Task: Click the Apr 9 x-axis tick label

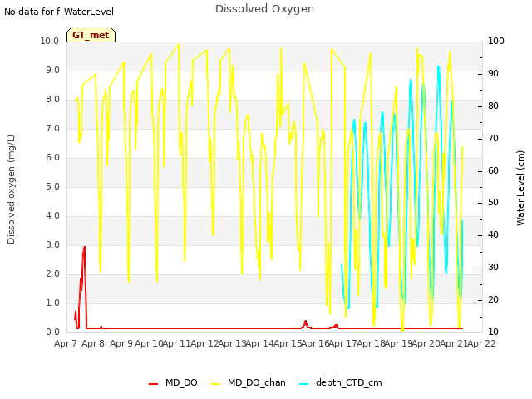Action: coord(121,343)
